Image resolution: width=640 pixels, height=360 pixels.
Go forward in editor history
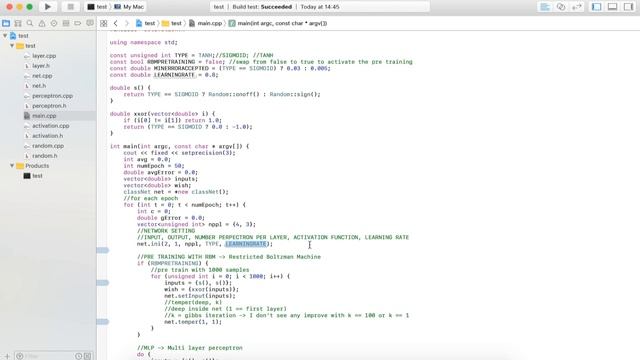(127, 23)
